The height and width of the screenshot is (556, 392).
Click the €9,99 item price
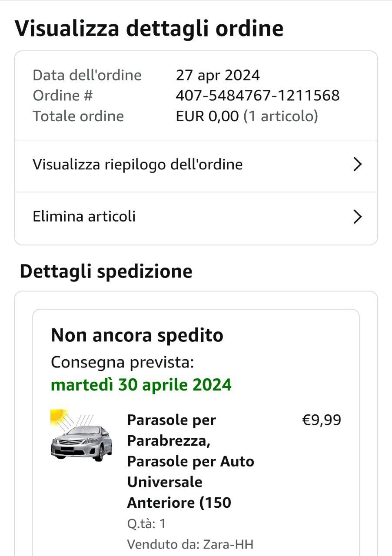322,420
